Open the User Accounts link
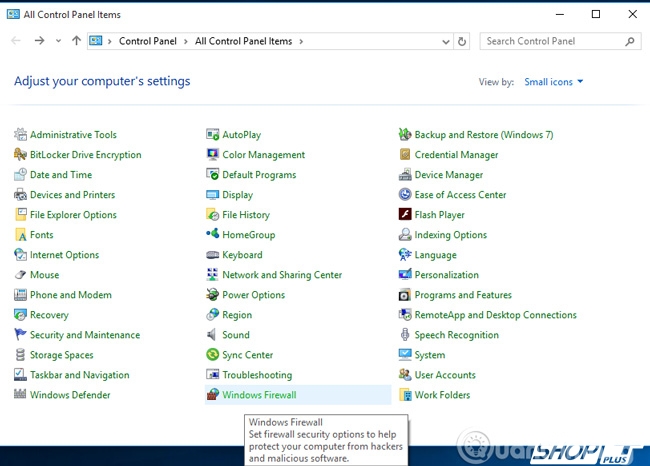The width and height of the screenshot is (650, 466). pyautogui.click(x=445, y=375)
